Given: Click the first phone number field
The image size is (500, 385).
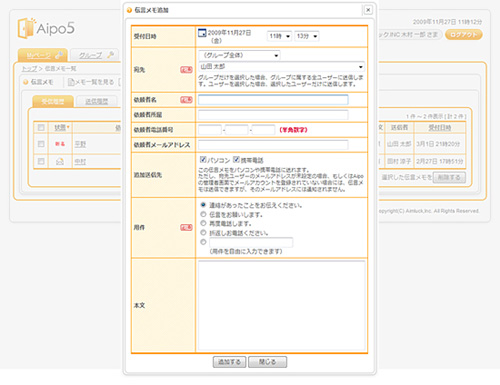Looking at the screenshot, I should (210, 130).
